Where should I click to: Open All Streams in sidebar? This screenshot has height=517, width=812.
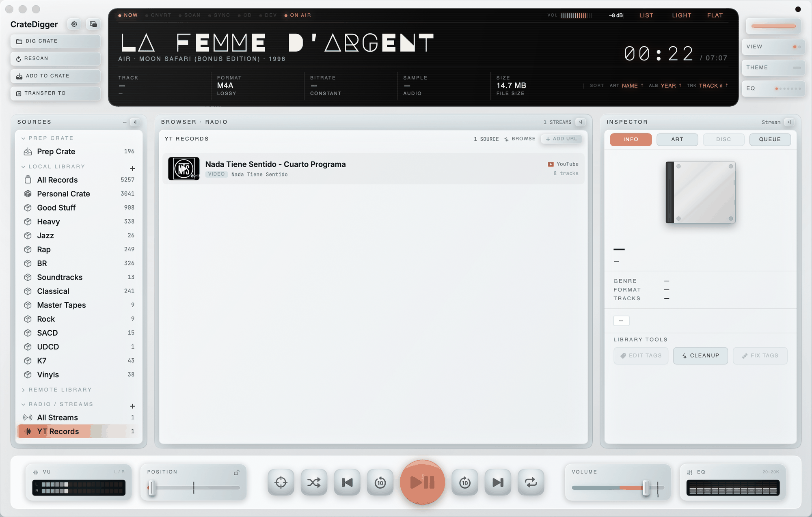point(79,418)
